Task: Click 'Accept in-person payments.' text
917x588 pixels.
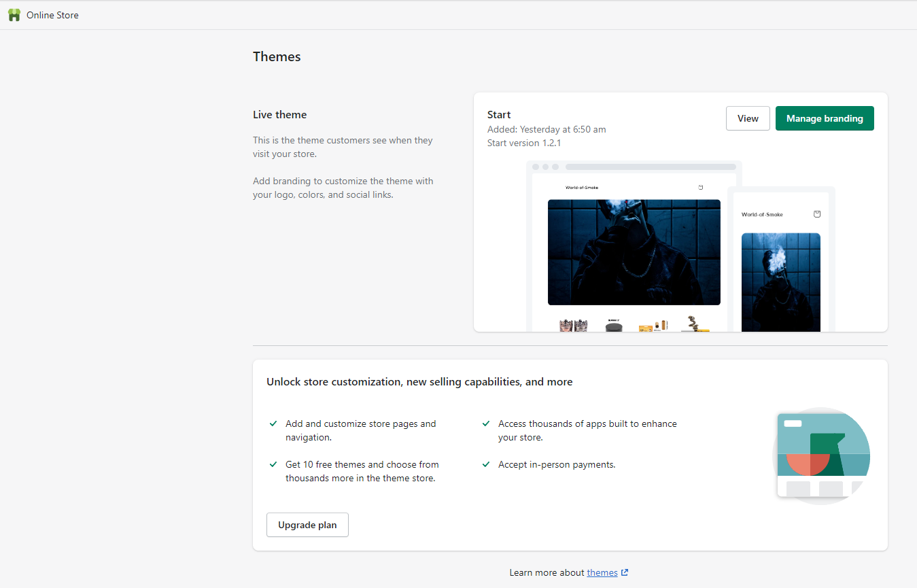Action: pyautogui.click(x=557, y=465)
